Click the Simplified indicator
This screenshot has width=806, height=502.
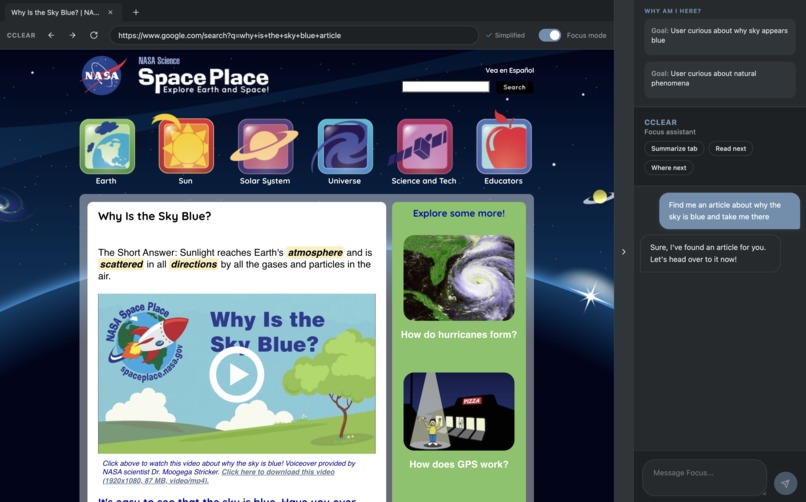(505, 35)
